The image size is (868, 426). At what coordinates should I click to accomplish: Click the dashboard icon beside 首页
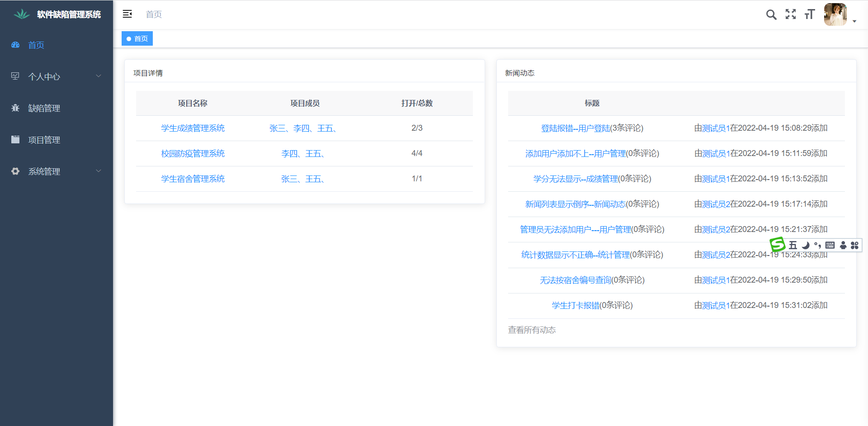pyautogui.click(x=15, y=45)
